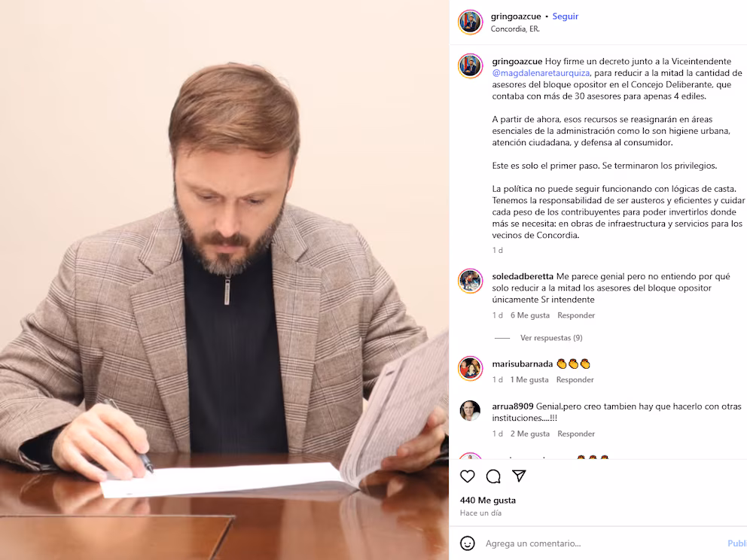
Task: Follow account with Seguir link
Action: 565,17
